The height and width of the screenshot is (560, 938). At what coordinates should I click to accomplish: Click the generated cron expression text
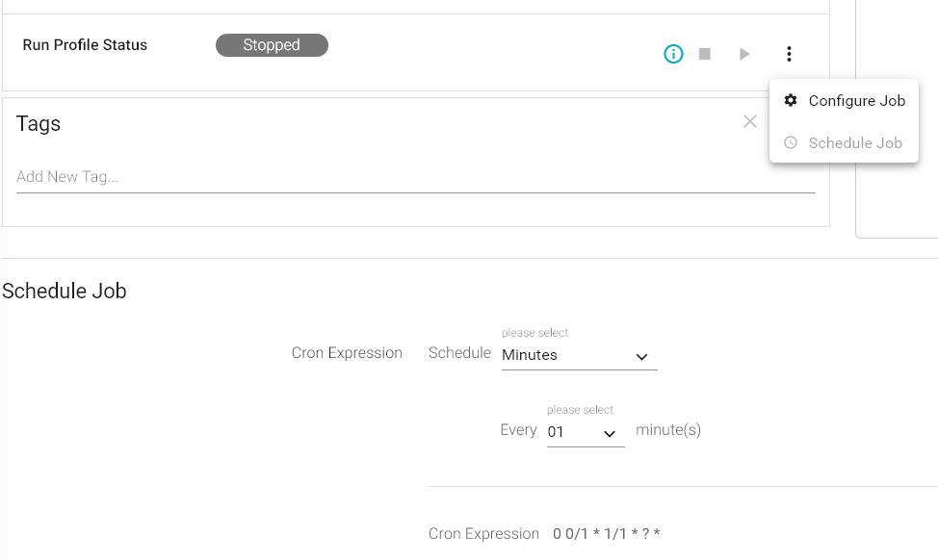tap(607, 533)
